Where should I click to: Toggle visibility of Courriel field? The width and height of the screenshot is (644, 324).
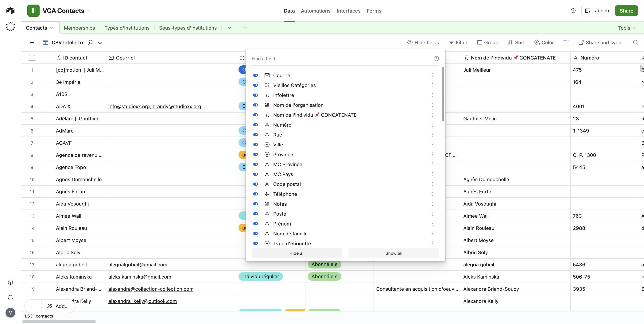[x=255, y=75]
